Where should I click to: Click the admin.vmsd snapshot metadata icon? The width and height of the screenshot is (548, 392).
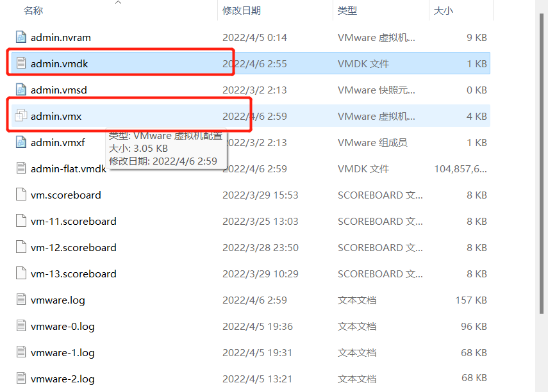[20, 90]
